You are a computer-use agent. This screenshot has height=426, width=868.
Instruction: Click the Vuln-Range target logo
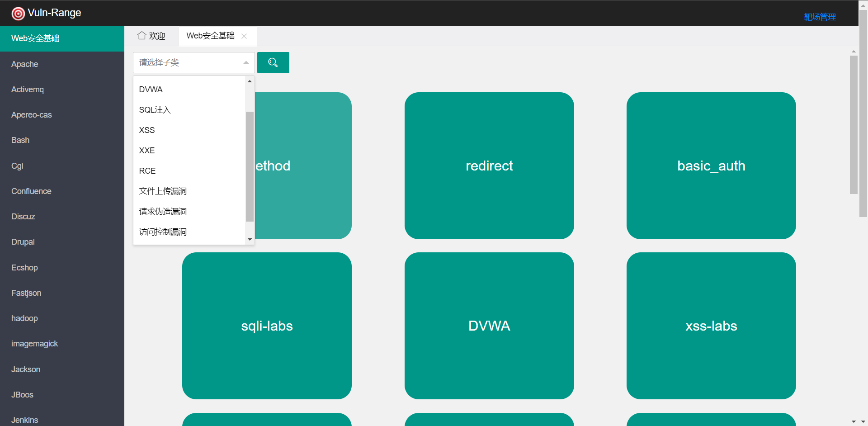pyautogui.click(x=18, y=14)
